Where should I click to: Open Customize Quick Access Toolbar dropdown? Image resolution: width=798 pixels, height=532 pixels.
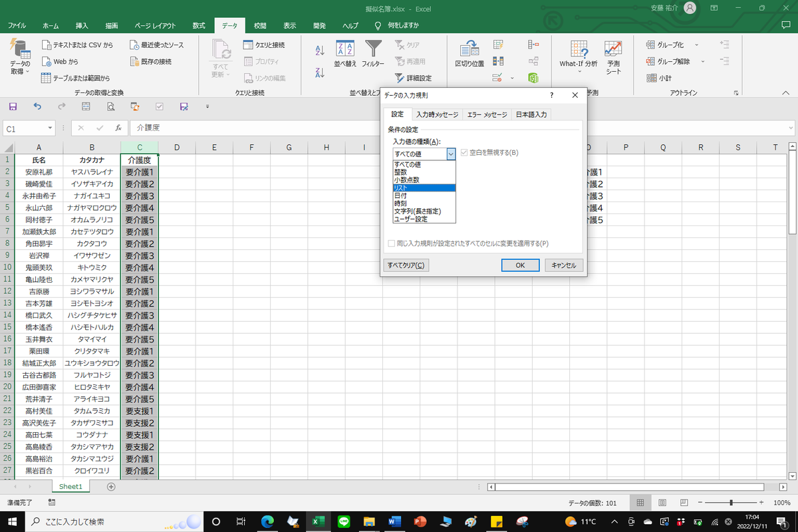207,106
